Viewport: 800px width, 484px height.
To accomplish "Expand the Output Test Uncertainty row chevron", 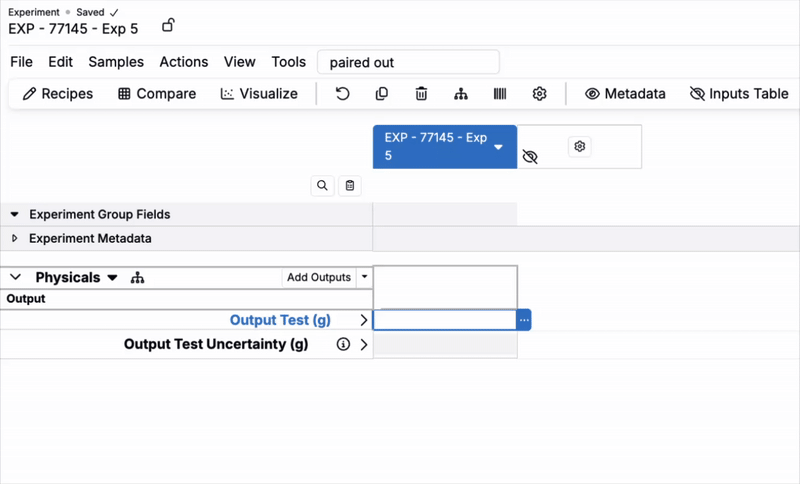I will click(364, 344).
